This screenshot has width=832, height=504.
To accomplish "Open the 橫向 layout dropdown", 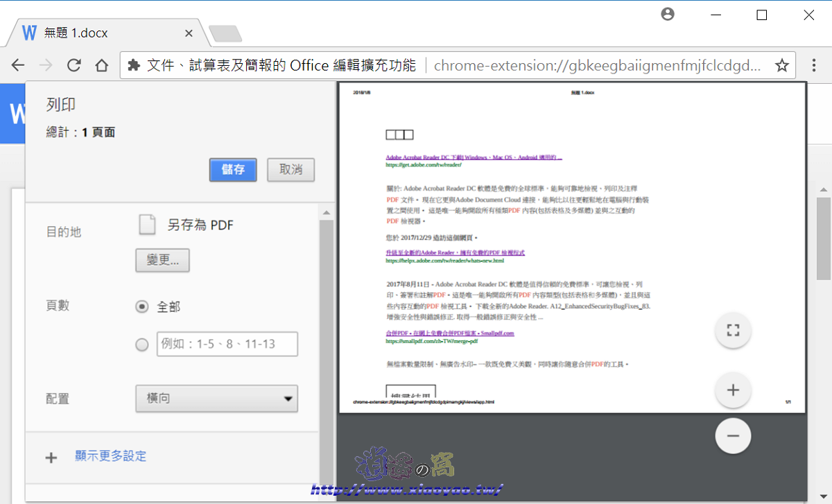I will tap(217, 399).
